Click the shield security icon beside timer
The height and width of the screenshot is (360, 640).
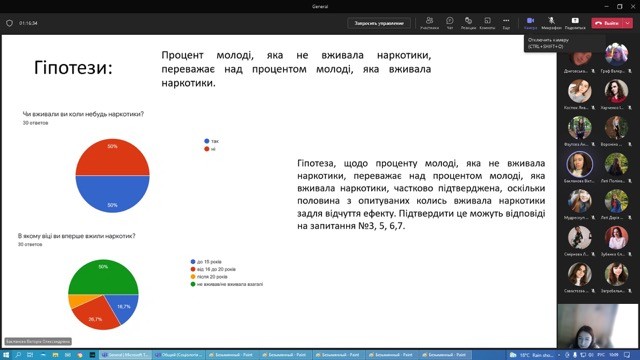[9, 23]
